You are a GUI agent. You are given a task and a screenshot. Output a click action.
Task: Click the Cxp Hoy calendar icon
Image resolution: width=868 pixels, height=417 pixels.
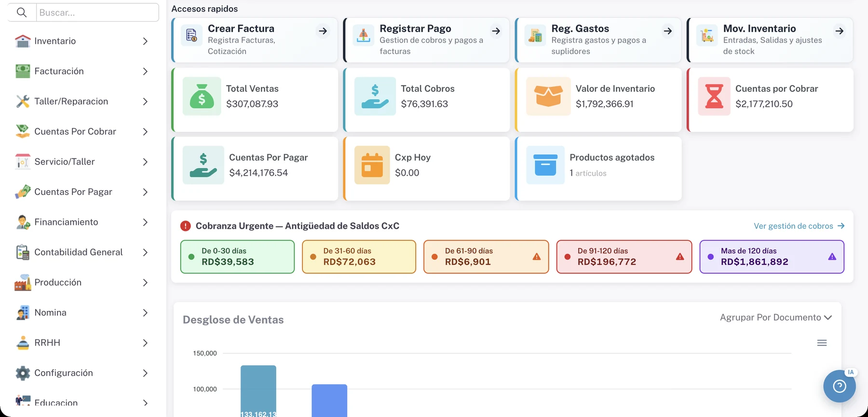pyautogui.click(x=372, y=165)
